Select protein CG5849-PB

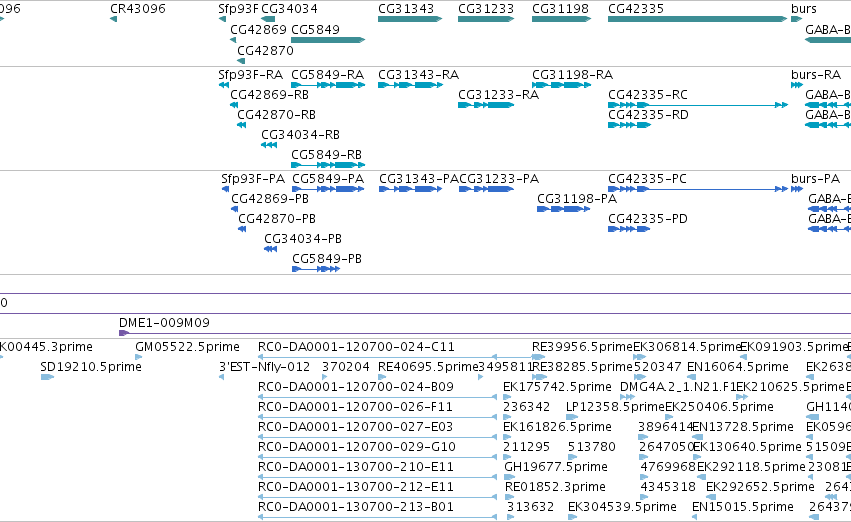[x=316, y=270]
